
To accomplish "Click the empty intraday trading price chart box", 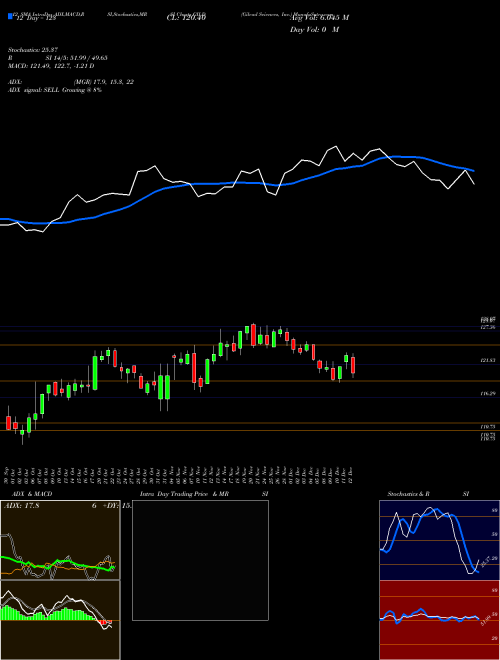I will [x=200, y=560].
